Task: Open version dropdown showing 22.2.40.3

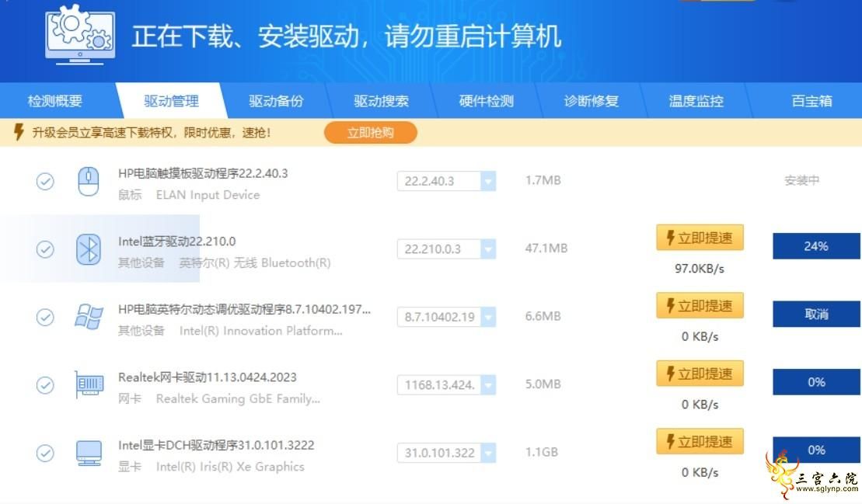Action: pos(446,181)
